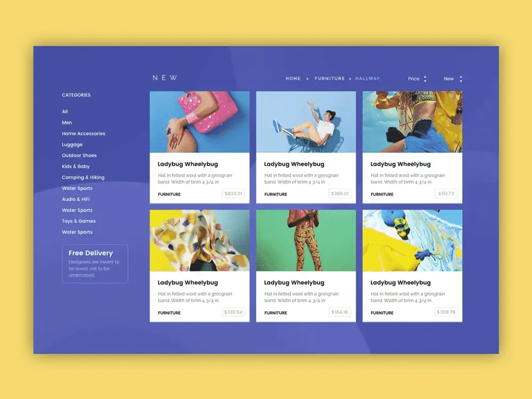The height and width of the screenshot is (399, 532).
Task: Click the CATEGORIES sidebar heading
Action: tap(76, 95)
